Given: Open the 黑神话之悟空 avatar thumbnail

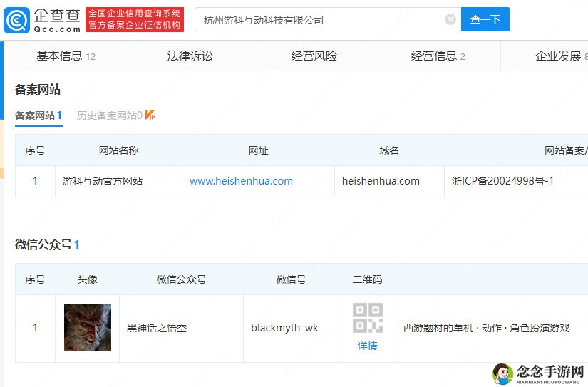Looking at the screenshot, I should [x=88, y=328].
